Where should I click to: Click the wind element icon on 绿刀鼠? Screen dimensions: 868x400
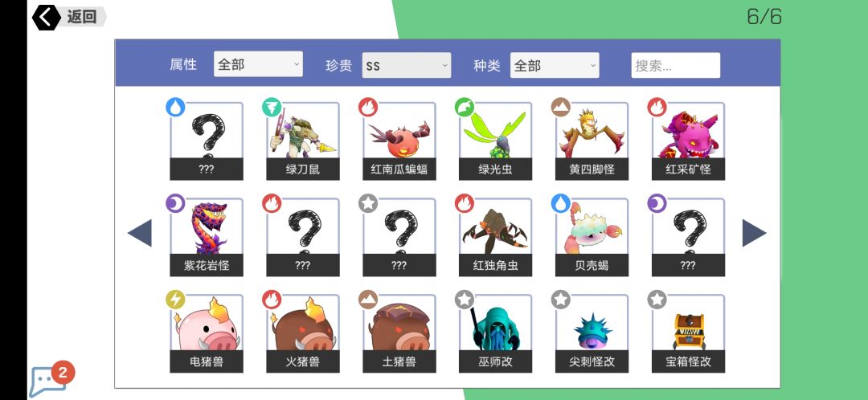click(x=272, y=107)
